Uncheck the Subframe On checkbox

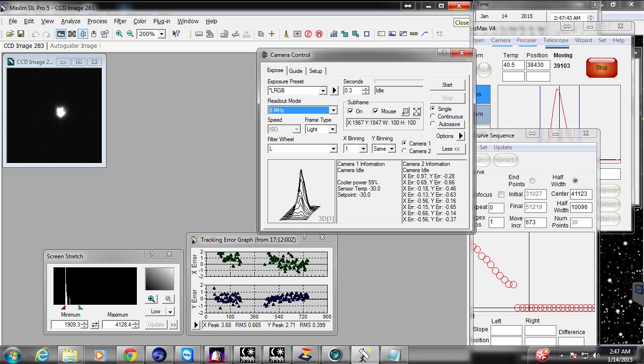click(350, 111)
